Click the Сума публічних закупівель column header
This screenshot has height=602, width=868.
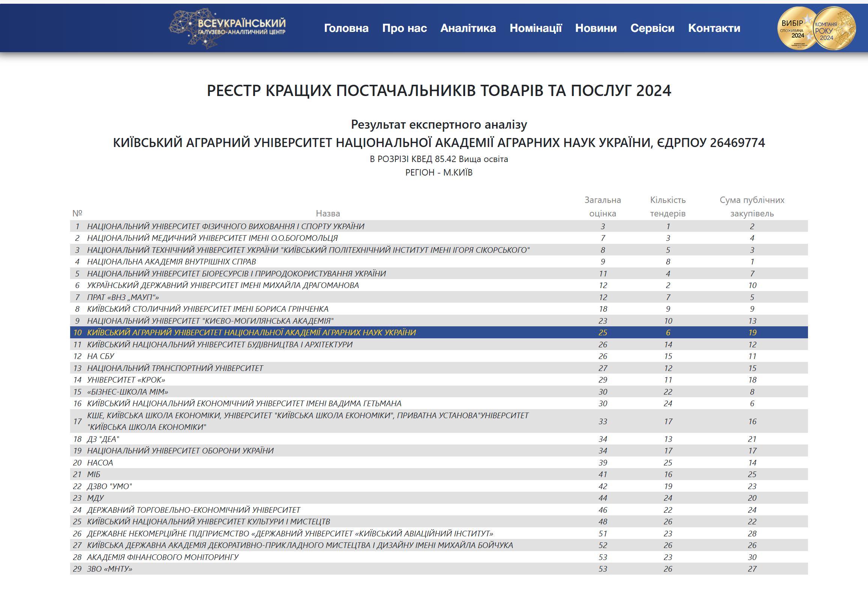pyautogui.click(x=752, y=207)
